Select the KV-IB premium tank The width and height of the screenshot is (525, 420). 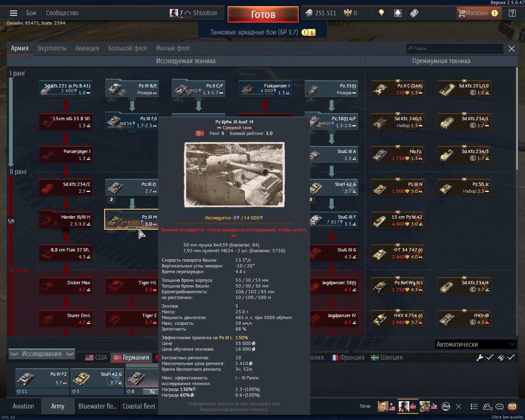tap(463, 319)
